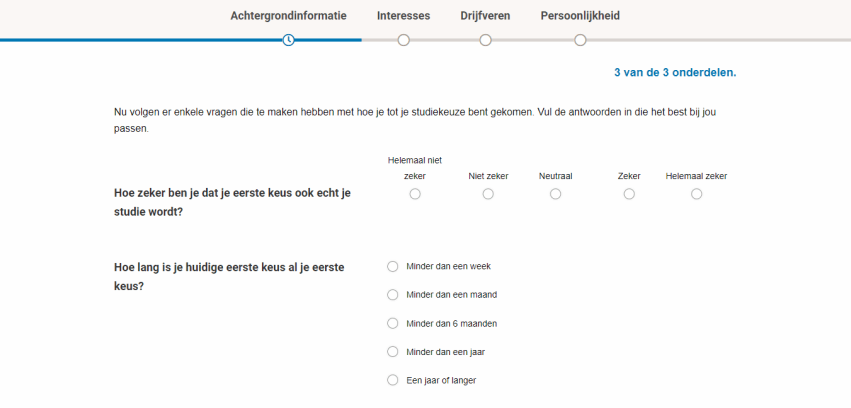Screen dimensions: 851x408
Task: Click the Drijfveren step circle marker
Action: (486, 40)
